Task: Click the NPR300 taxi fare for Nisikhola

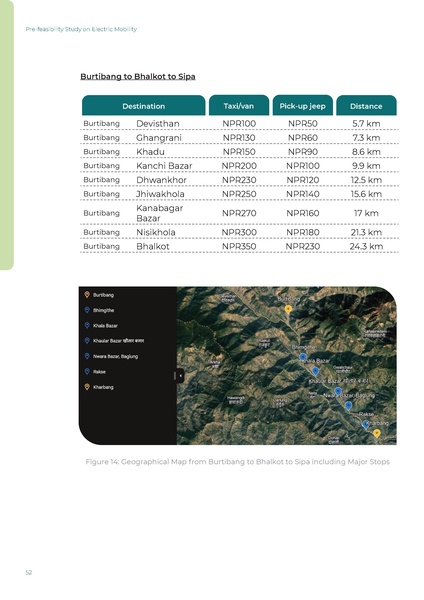Action: (239, 232)
